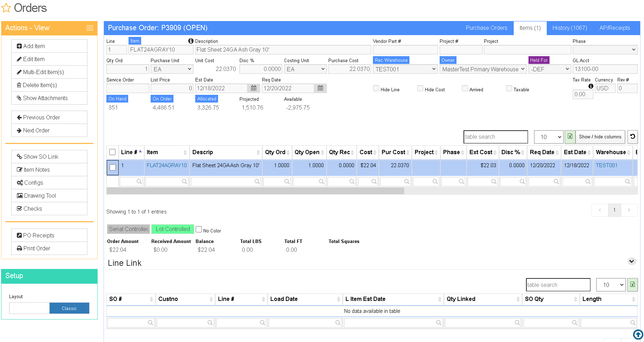
Task: Open the Owner MasterTest Primary Warehouse dropdown
Action: [483, 69]
